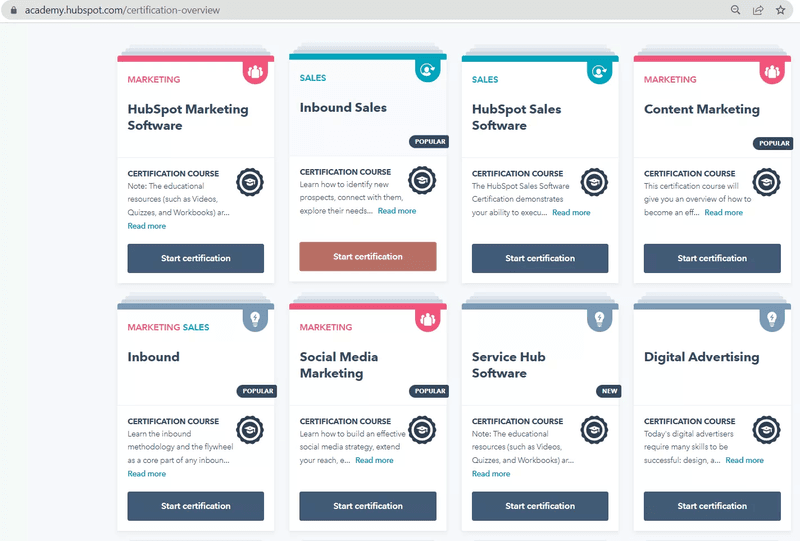800x541 pixels.
Task: Click certification badge on Inbound Sales card
Action: (x=422, y=180)
